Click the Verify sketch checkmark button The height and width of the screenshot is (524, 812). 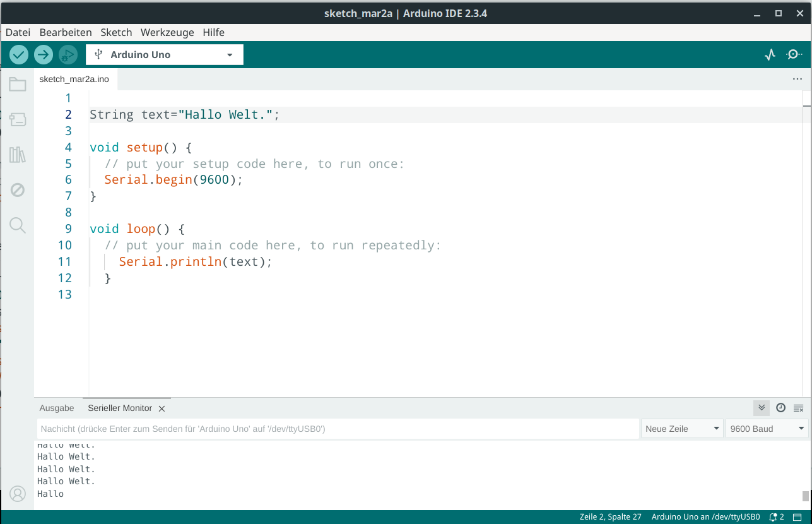19,55
